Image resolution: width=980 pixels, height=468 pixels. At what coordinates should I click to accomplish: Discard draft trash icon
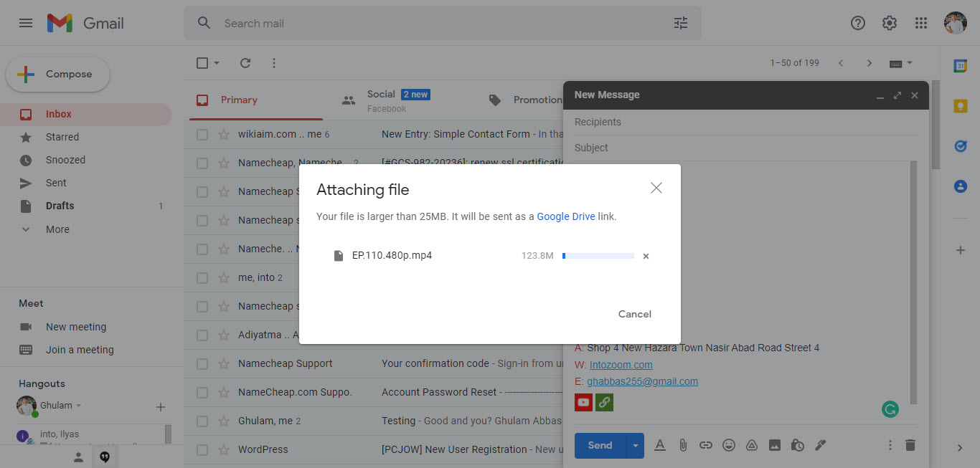click(x=910, y=445)
